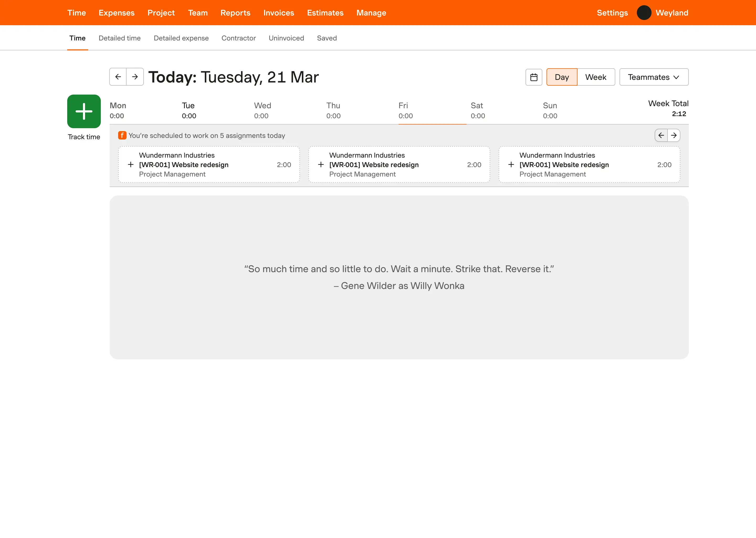Expand the Teammates dropdown
This screenshot has width=756, height=538.
coord(654,77)
